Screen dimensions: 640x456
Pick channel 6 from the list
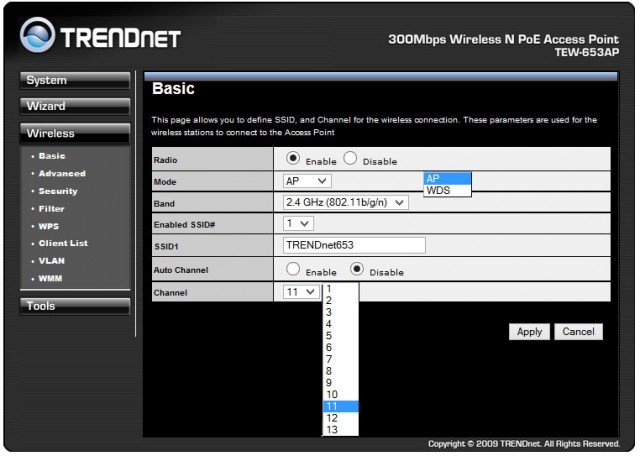(x=340, y=347)
